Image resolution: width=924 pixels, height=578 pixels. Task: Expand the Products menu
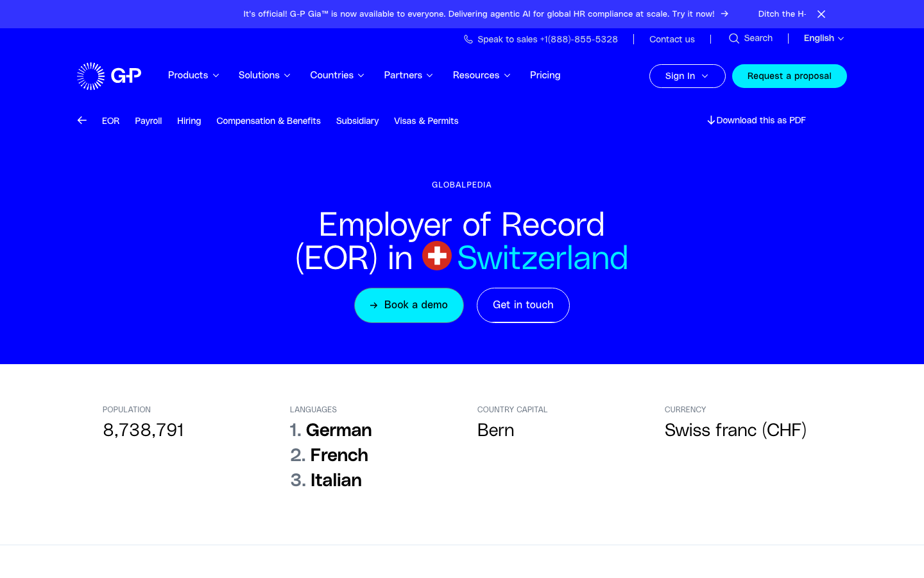click(194, 75)
